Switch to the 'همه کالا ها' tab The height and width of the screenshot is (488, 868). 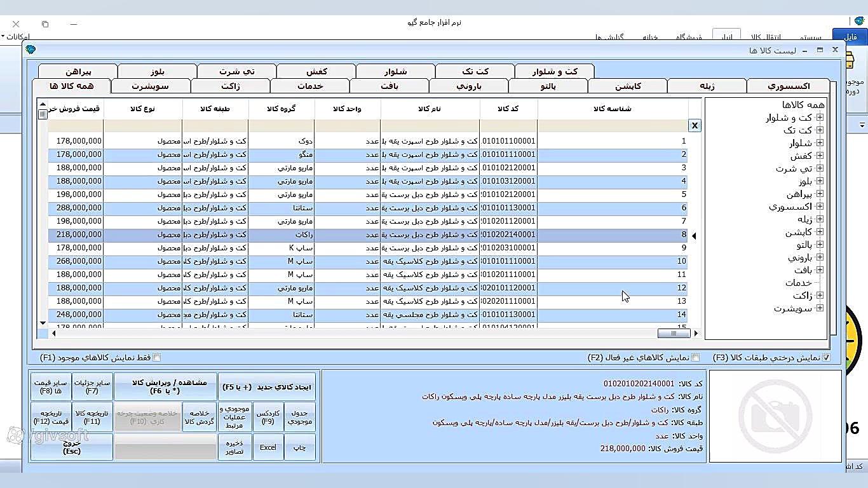71,86
